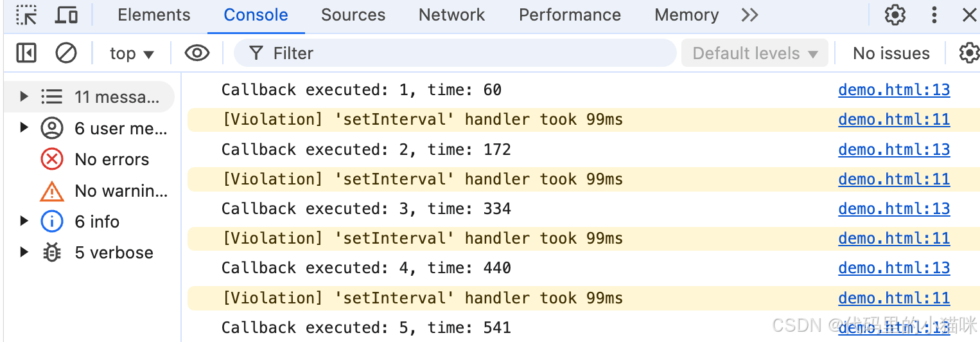Click the No errors filter icon

52,159
